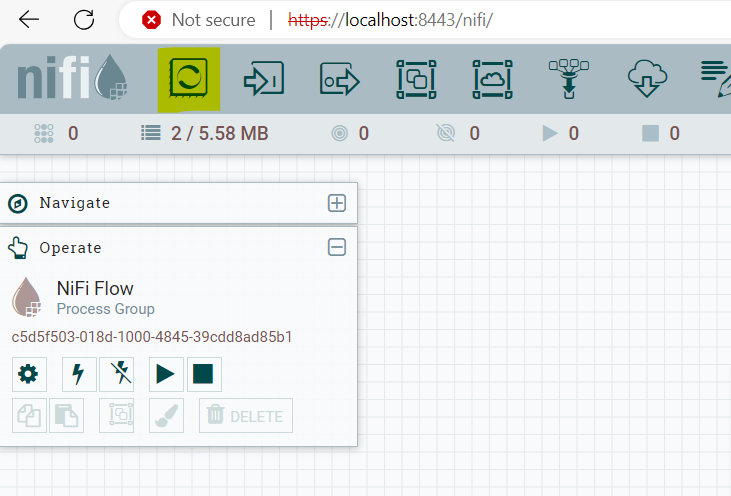
Task: Collapse the Operate panel
Action: click(x=337, y=247)
